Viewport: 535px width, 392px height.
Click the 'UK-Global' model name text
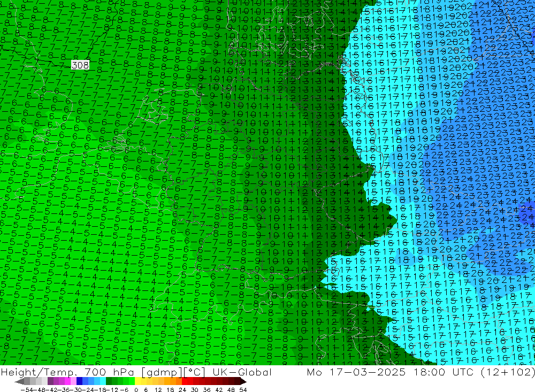coord(242,372)
